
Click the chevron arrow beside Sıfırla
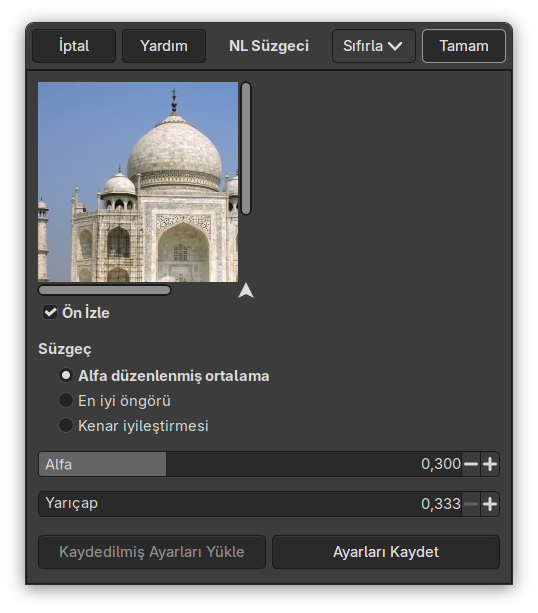pyautogui.click(x=395, y=46)
